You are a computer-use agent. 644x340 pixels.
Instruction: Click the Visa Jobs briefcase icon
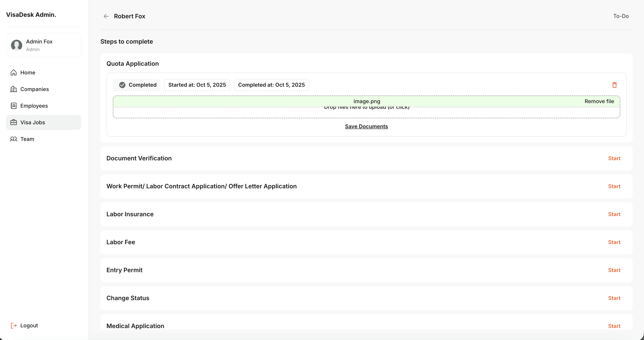point(14,122)
